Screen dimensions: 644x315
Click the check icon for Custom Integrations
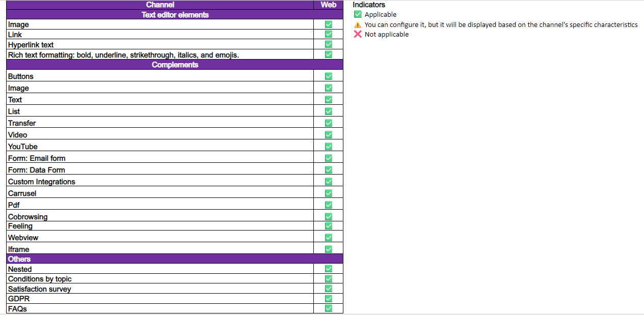(329, 182)
